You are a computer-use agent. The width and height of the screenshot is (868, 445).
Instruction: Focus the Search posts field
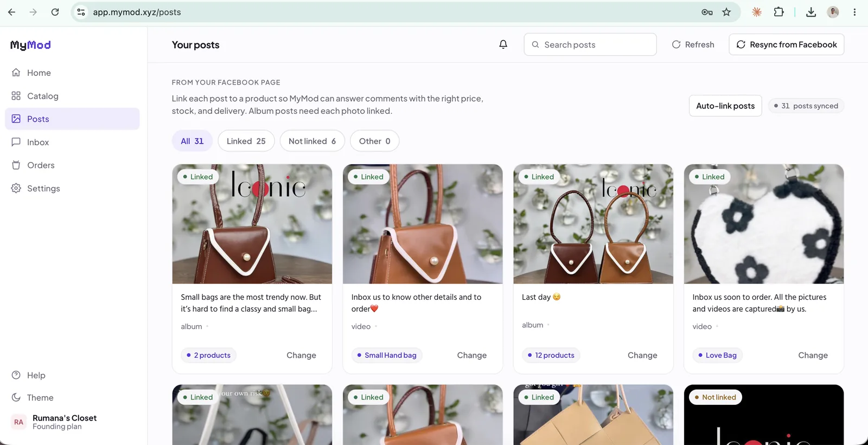(x=590, y=44)
